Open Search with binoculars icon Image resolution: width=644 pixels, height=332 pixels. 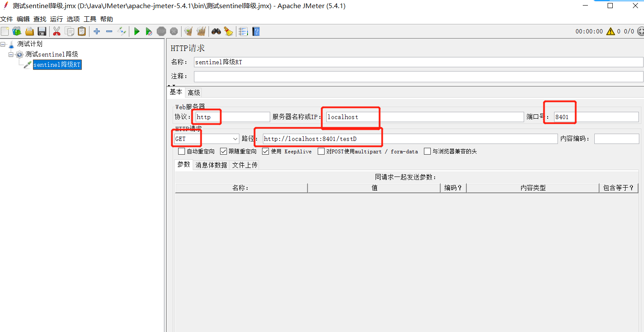click(x=216, y=31)
